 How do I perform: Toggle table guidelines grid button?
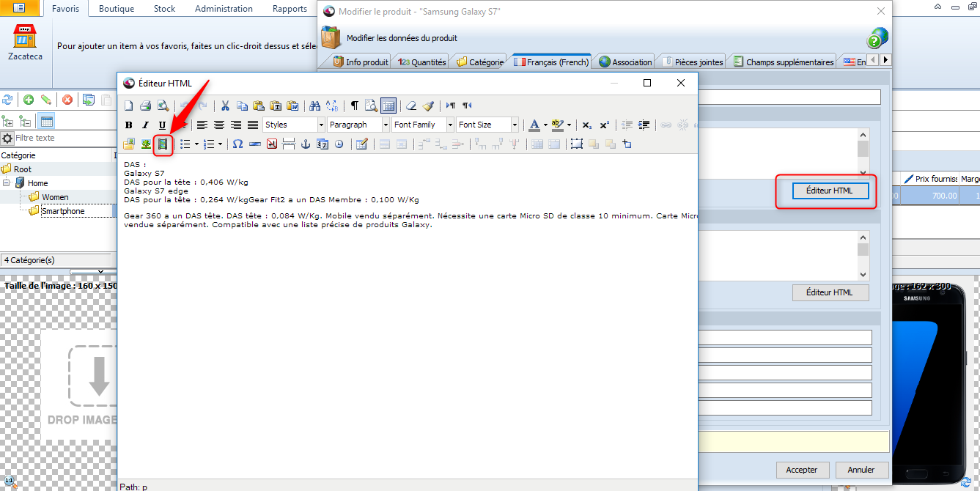click(x=388, y=106)
